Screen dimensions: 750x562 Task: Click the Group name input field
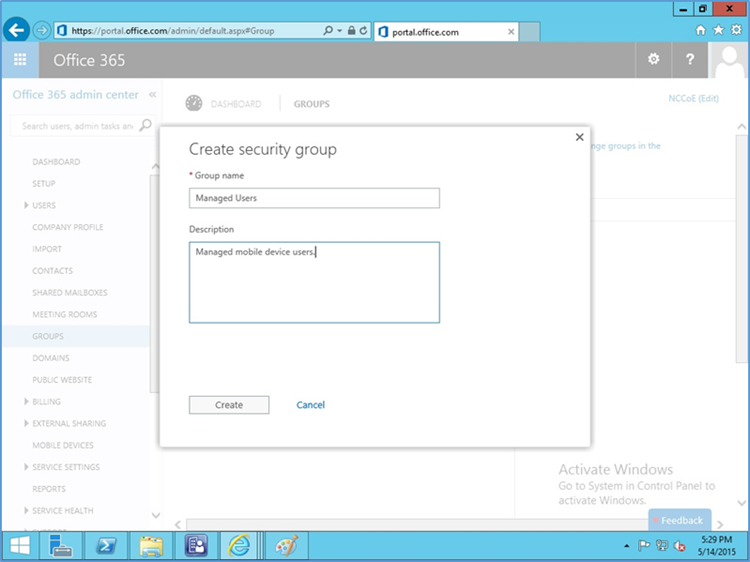tap(314, 198)
